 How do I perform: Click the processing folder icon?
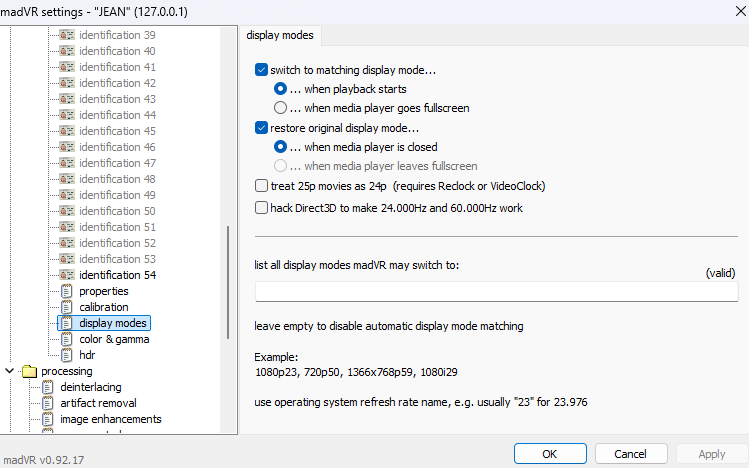pyautogui.click(x=29, y=371)
